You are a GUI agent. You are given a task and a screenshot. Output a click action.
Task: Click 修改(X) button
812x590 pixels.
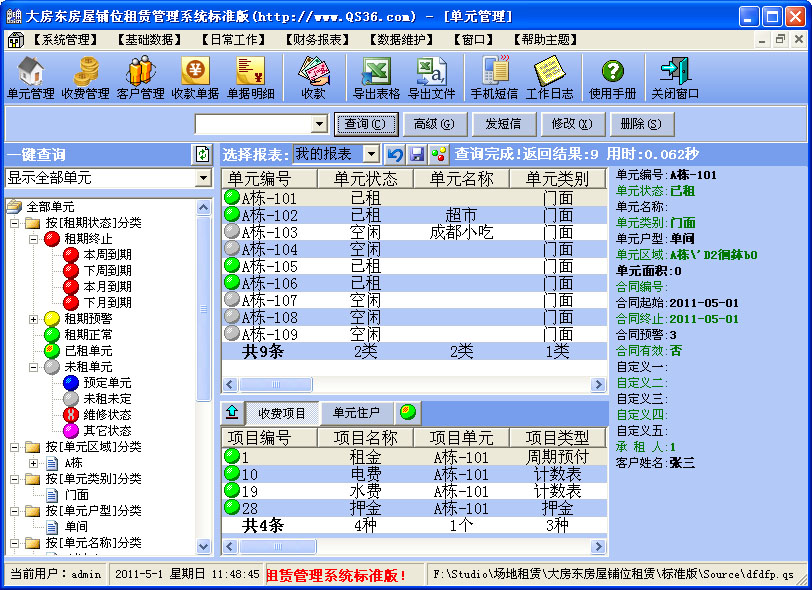pyautogui.click(x=572, y=124)
